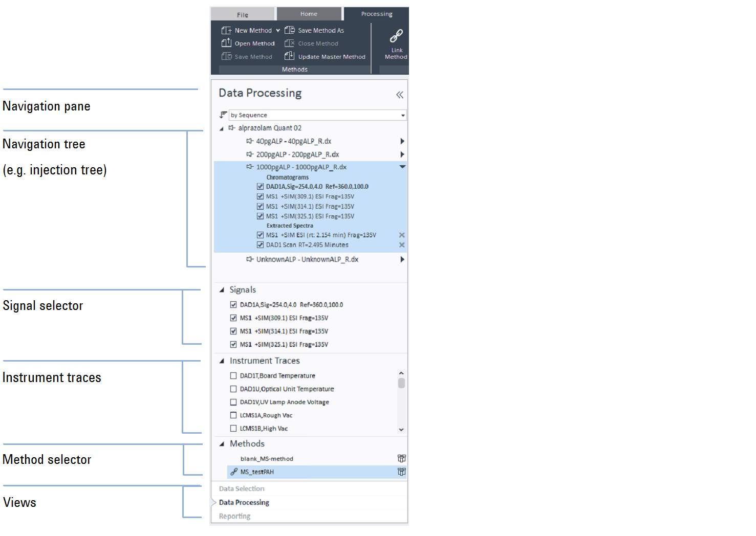Uncheck SIM(314.1) chromatogram in the injection tree
This screenshot has height=536, width=756.
click(260, 206)
